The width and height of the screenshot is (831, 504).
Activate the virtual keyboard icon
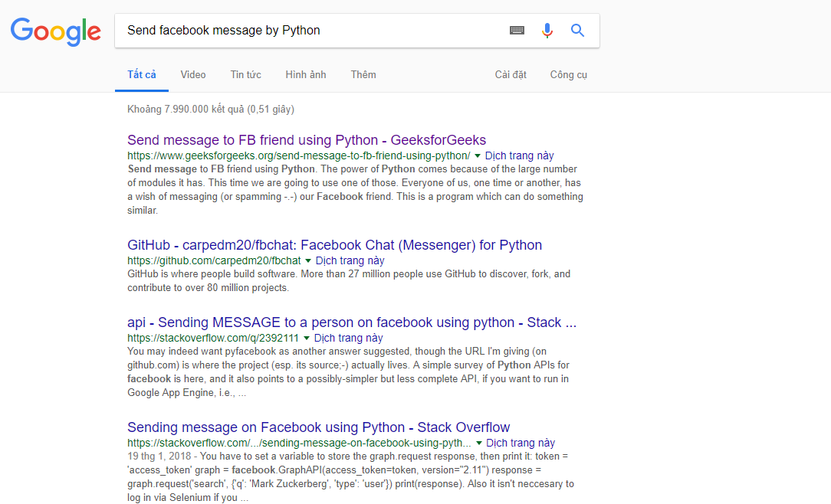[x=516, y=30]
